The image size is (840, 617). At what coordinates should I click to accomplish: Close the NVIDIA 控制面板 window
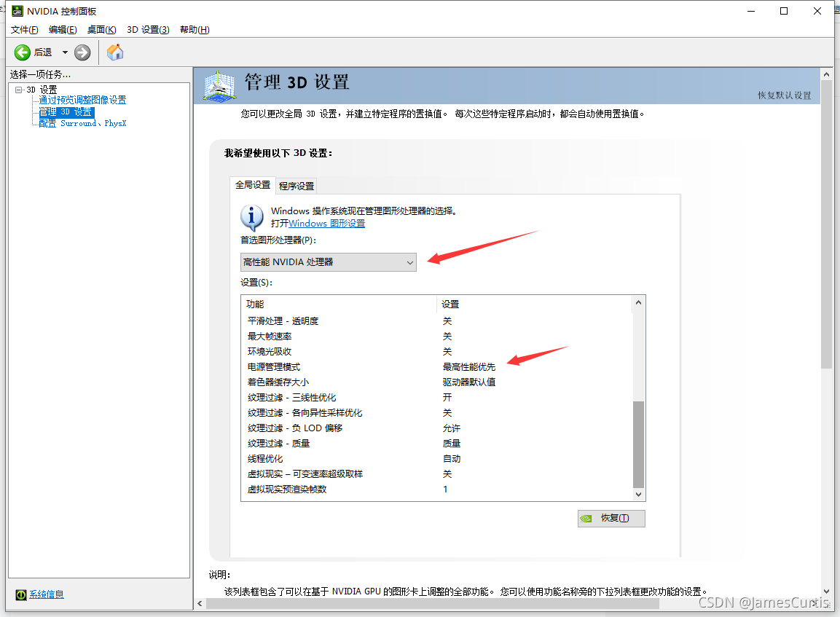(817, 11)
